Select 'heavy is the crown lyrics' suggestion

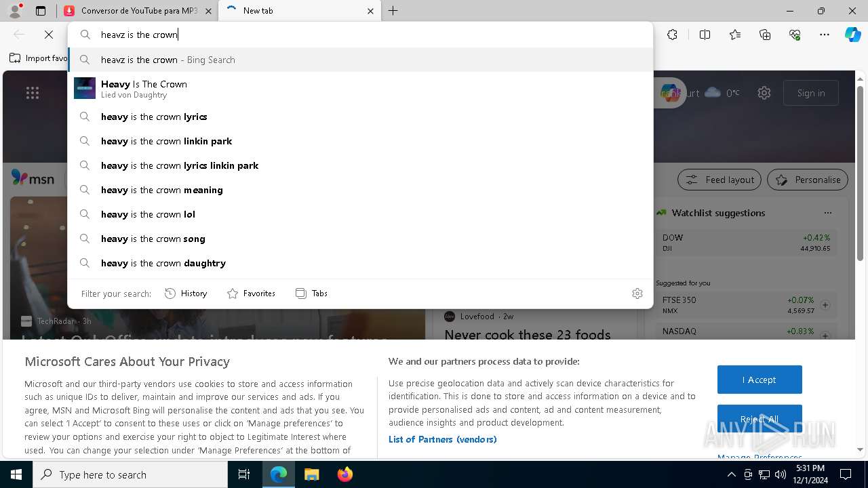[360, 117]
